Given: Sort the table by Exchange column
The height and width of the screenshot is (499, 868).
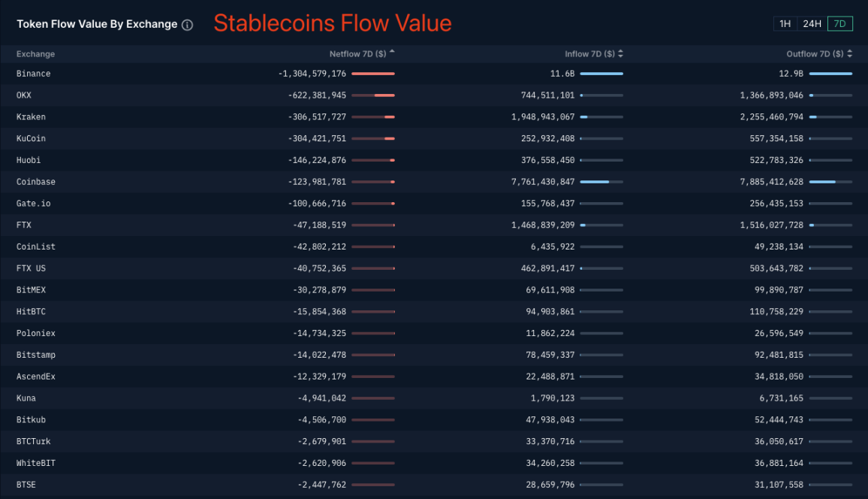Looking at the screenshot, I should tap(35, 54).
